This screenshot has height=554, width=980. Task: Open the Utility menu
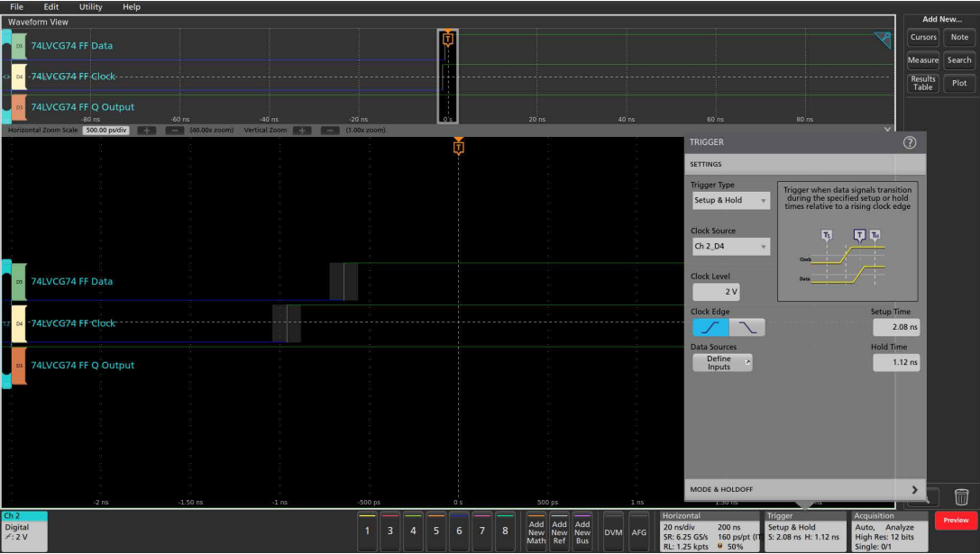coord(91,7)
